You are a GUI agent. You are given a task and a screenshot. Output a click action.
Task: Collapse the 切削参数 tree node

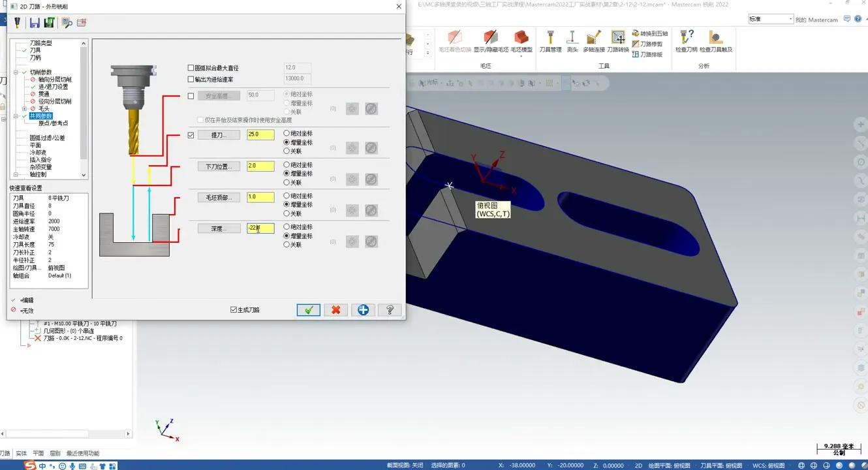click(16, 72)
